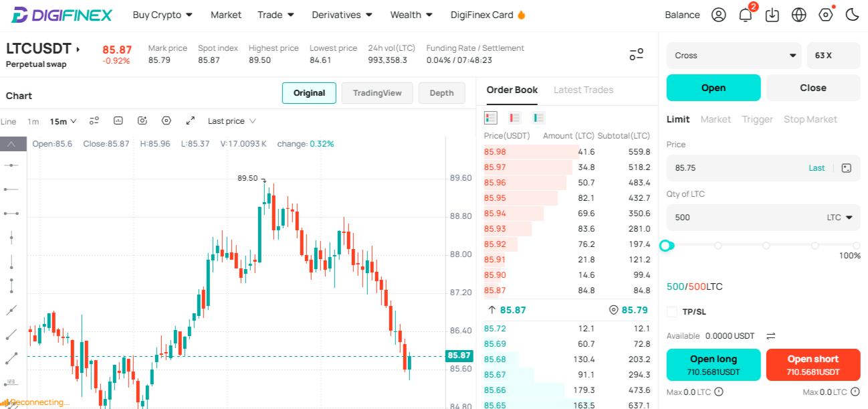Open the Wealth dropdown menu

tap(411, 15)
